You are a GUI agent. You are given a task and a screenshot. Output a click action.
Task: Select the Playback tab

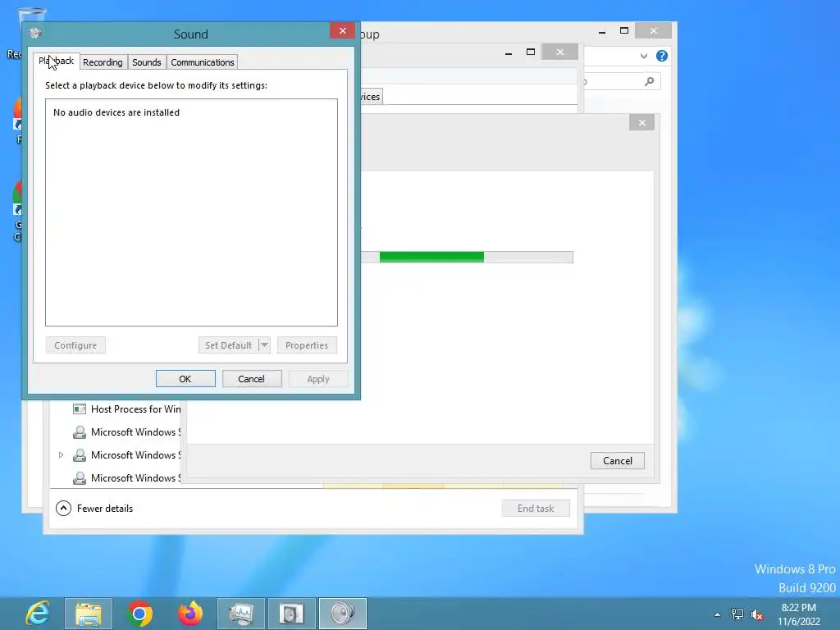(x=57, y=61)
